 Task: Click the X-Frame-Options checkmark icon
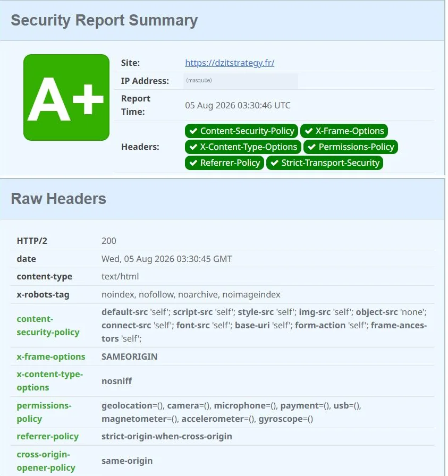(309, 131)
